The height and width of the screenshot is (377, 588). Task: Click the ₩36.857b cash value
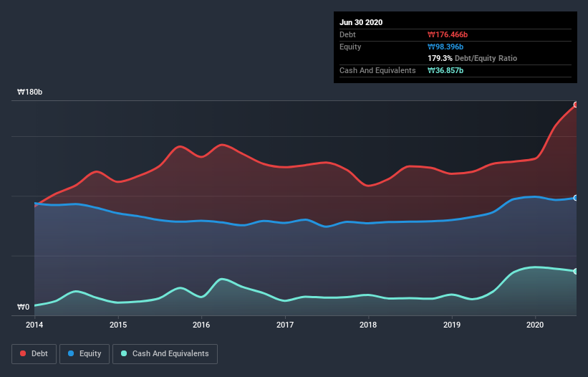(x=445, y=70)
